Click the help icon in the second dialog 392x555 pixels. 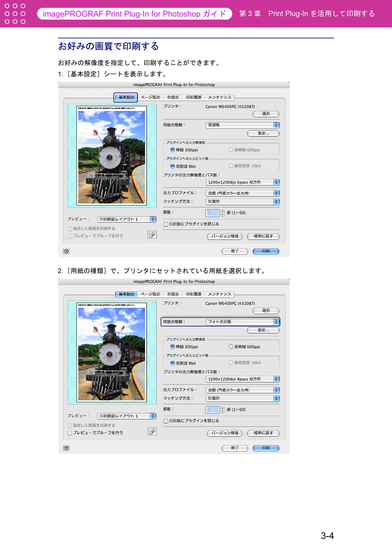[66, 448]
